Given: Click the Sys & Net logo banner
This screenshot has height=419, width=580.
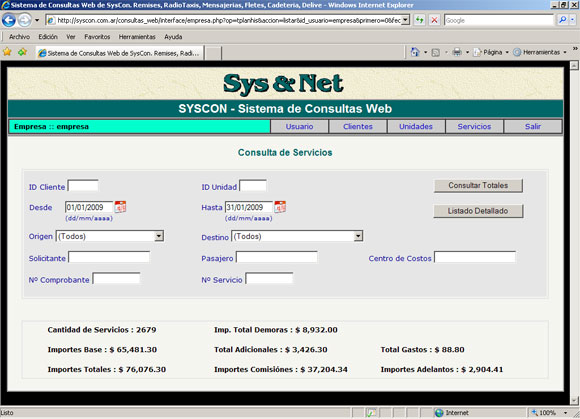Looking at the screenshot, I should (283, 84).
